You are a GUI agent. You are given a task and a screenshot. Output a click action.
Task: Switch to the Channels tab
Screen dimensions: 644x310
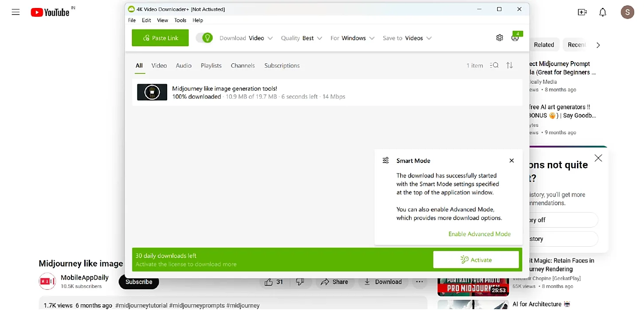243,66
